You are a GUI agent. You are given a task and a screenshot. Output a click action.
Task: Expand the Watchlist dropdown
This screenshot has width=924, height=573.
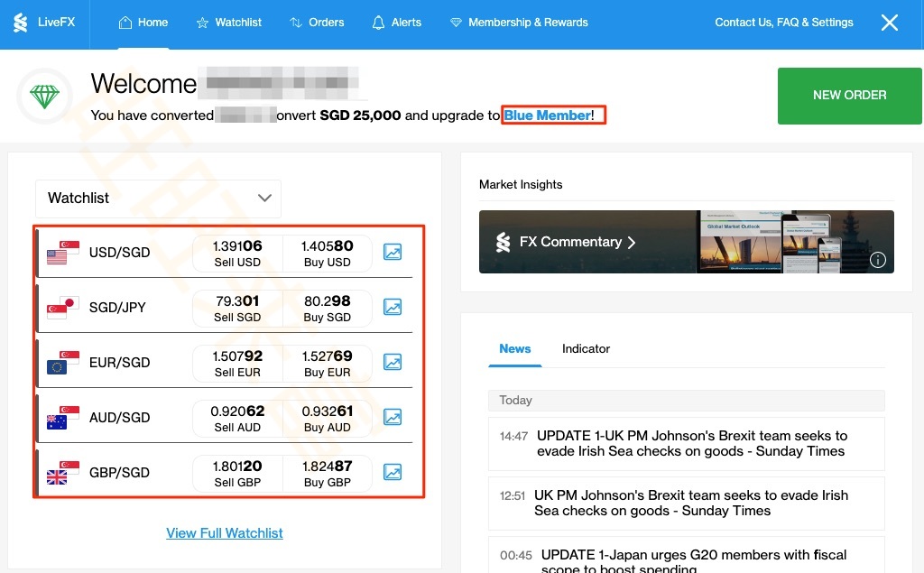(158, 199)
